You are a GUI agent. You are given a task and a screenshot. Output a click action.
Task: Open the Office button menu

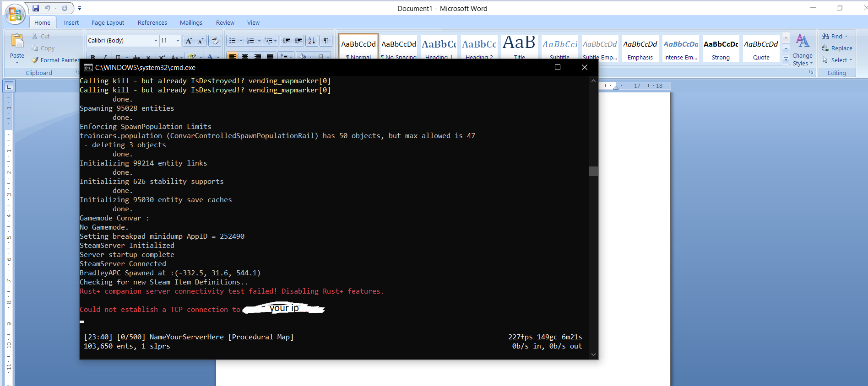(15, 14)
